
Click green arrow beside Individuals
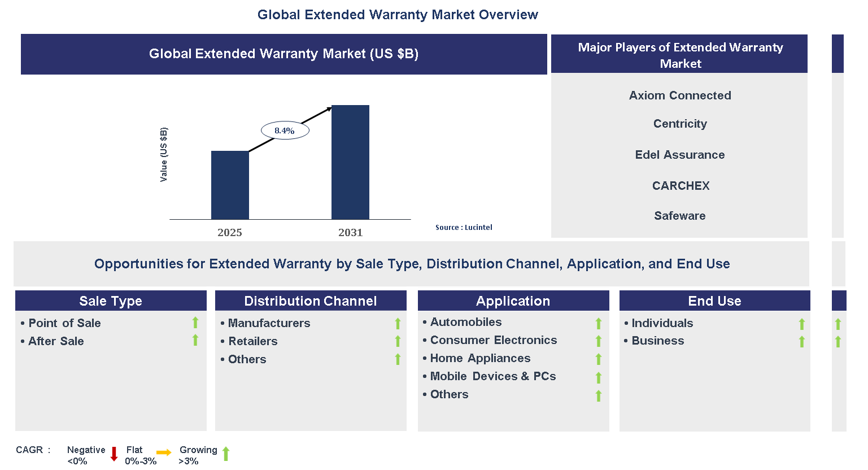click(x=802, y=324)
